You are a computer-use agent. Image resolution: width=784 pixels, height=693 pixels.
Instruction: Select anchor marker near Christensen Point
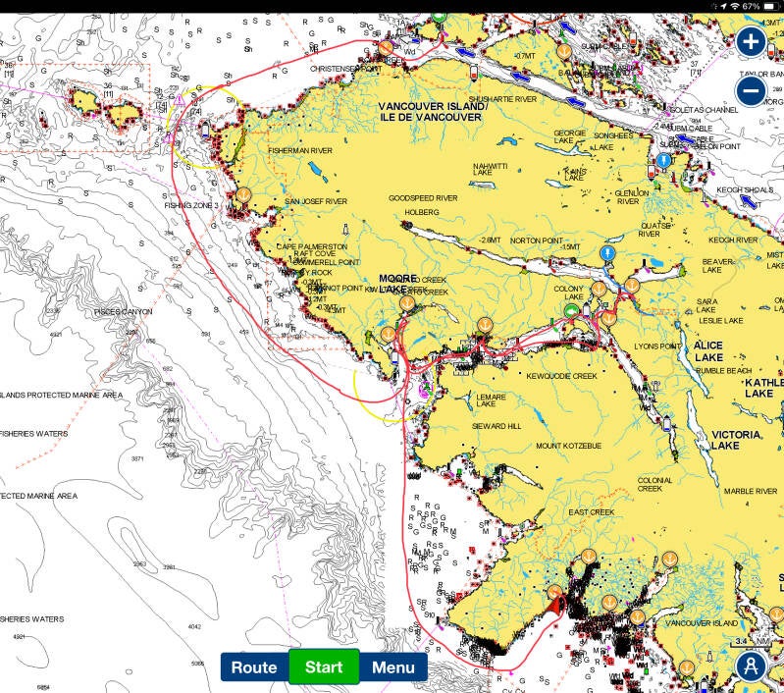pos(386,48)
